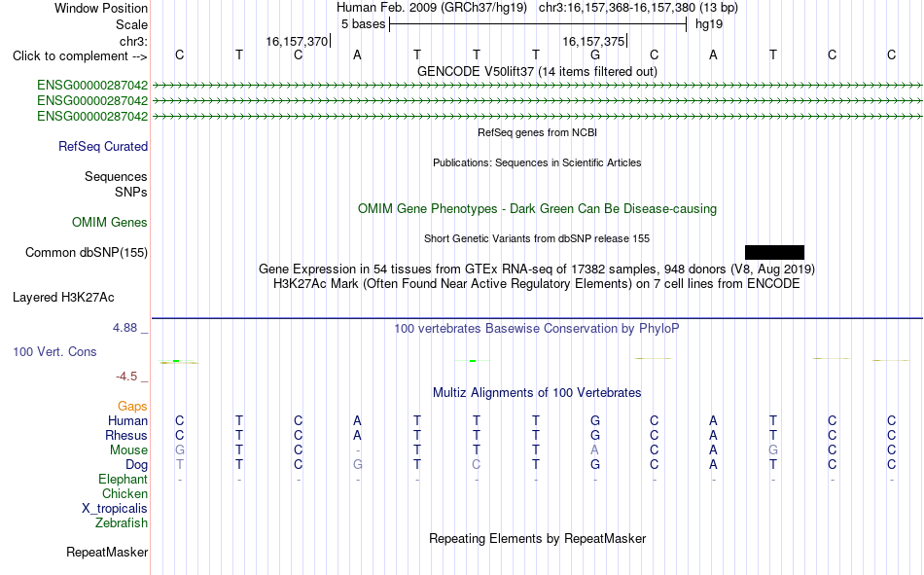Click the 100 Vert. Cons track label
Viewport: 924px width, 575px height.
click(54, 351)
